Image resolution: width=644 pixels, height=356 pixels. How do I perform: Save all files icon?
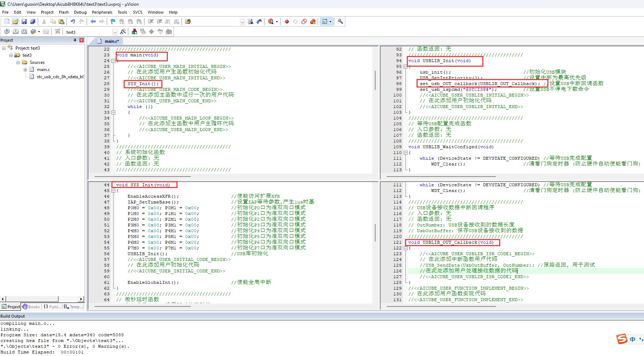[33, 22]
